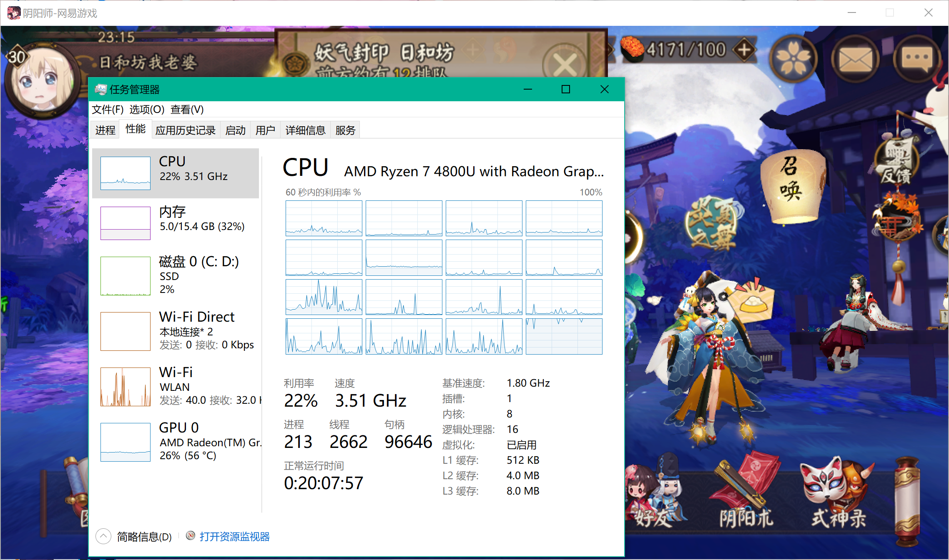Open the 打开资源监视器 link
Viewport: 949px width, 560px height.
coord(234,536)
